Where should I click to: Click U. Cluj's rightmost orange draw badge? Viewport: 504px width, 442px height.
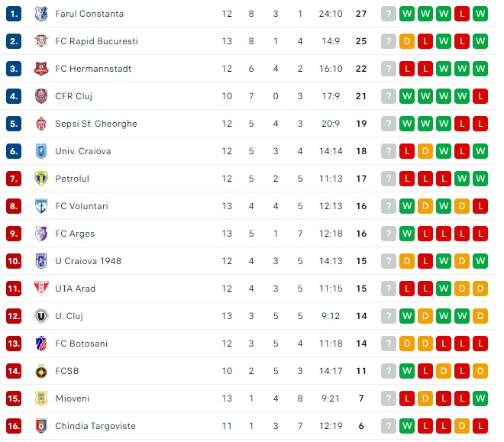pyautogui.click(x=480, y=316)
